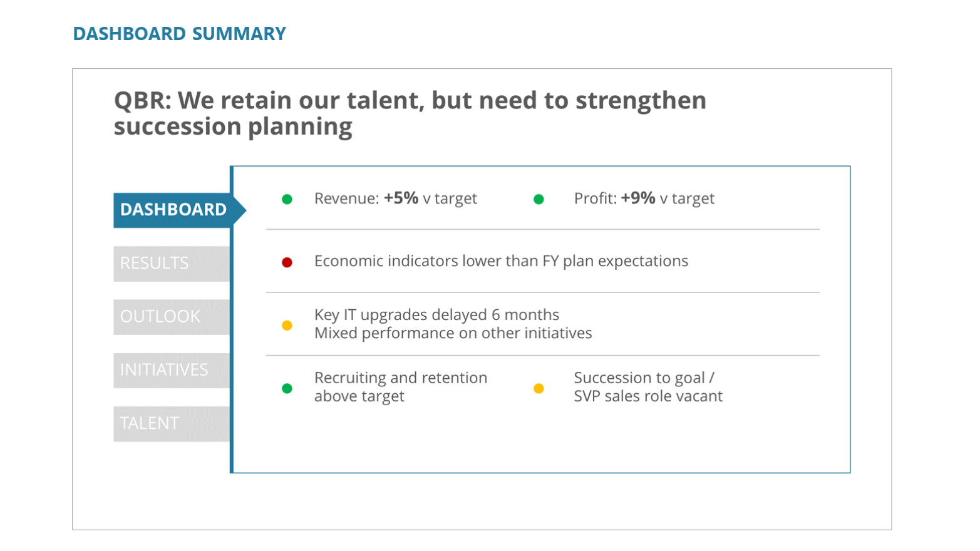Viewport: 980px width, 551px height.
Task: Click the SVP sales role vacant text
Action: click(648, 396)
